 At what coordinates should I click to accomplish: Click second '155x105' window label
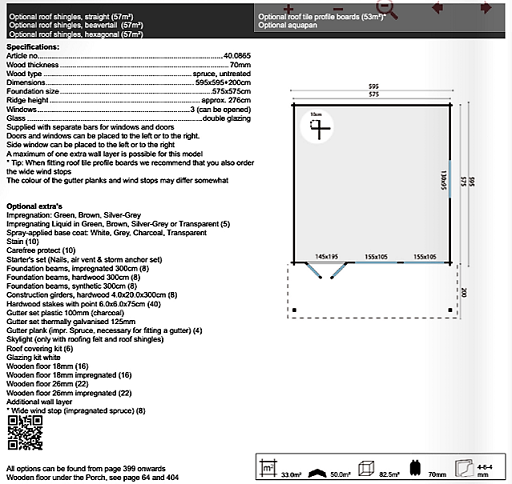tap(425, 256)
